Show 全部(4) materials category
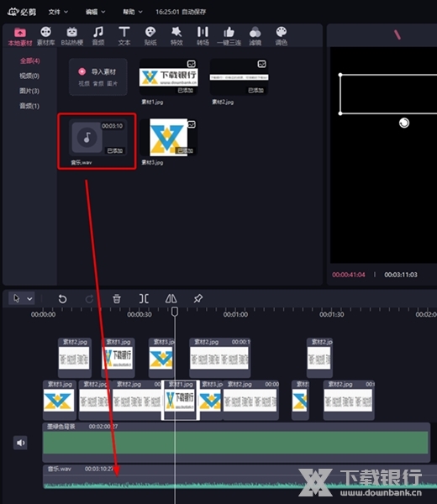This screenshot has height=504, width=437. [30, 60]
